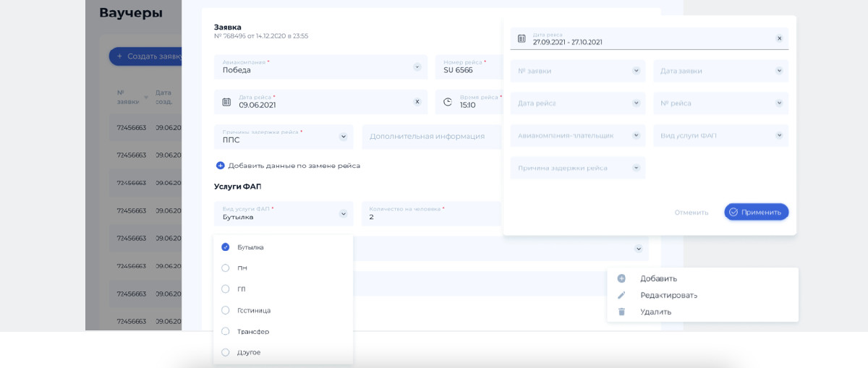Click the clock icon beside Время рейса
Viewport: 868px width, 368px height.
pyautogui.click(x=448, y=102)
